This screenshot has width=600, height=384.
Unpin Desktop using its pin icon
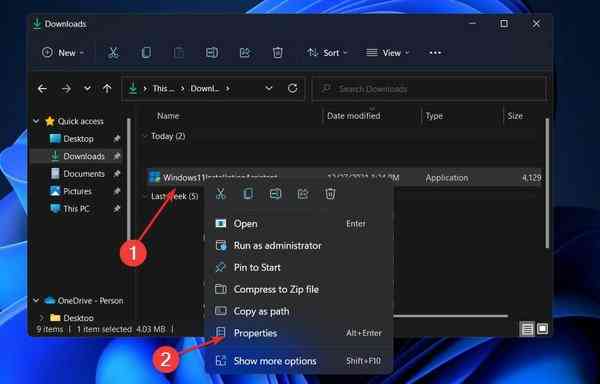pos(117,139)
